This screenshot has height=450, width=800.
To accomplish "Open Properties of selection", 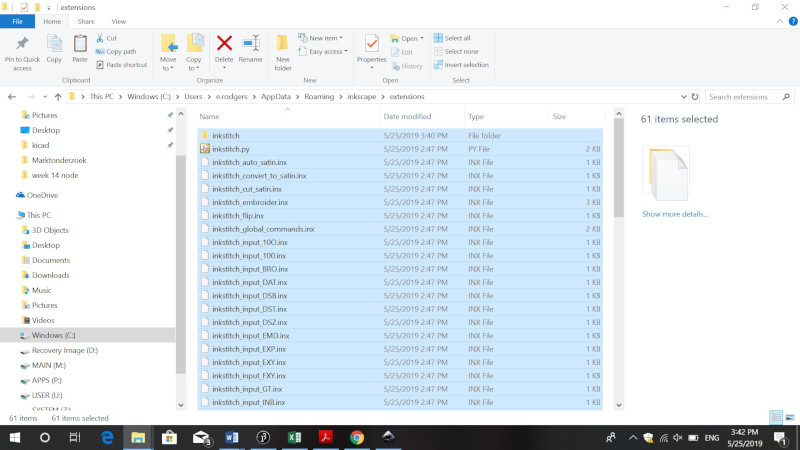I will (x=371, y=52).
